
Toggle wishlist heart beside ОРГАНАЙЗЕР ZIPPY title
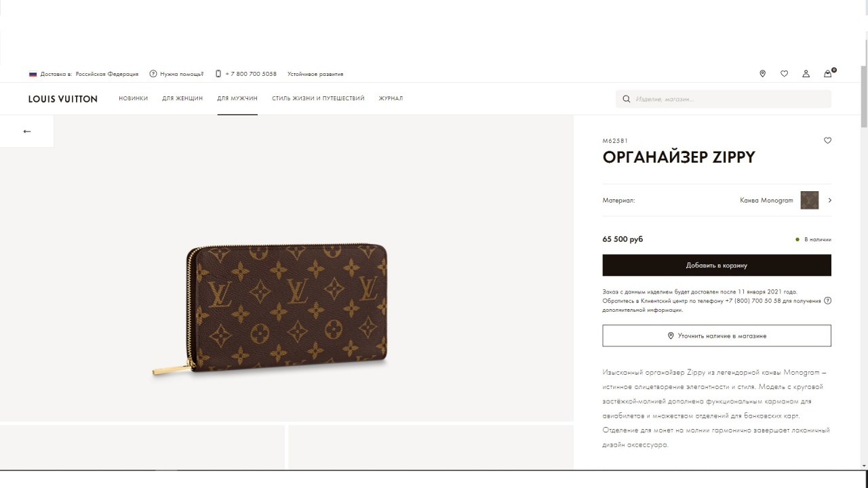pos(827,140)
